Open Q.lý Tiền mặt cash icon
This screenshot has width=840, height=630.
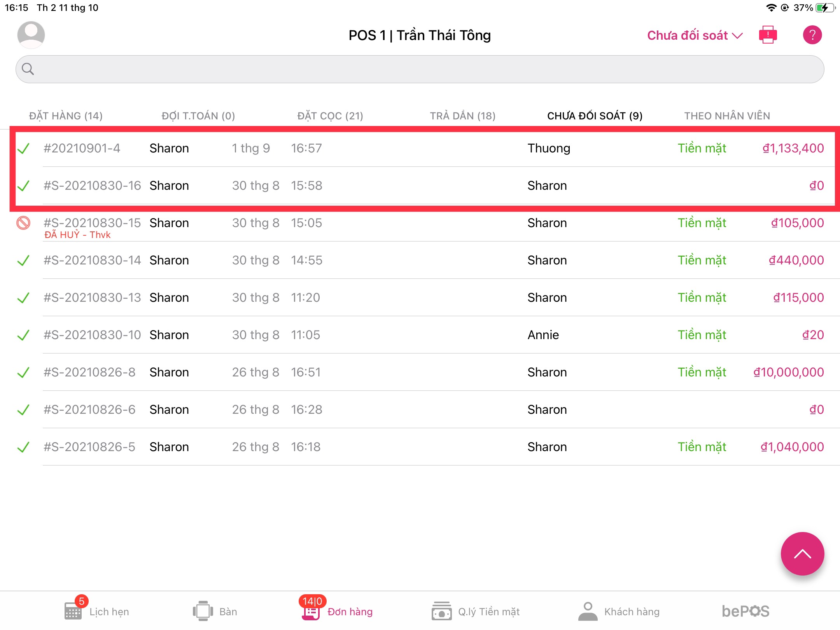[441, 611]
